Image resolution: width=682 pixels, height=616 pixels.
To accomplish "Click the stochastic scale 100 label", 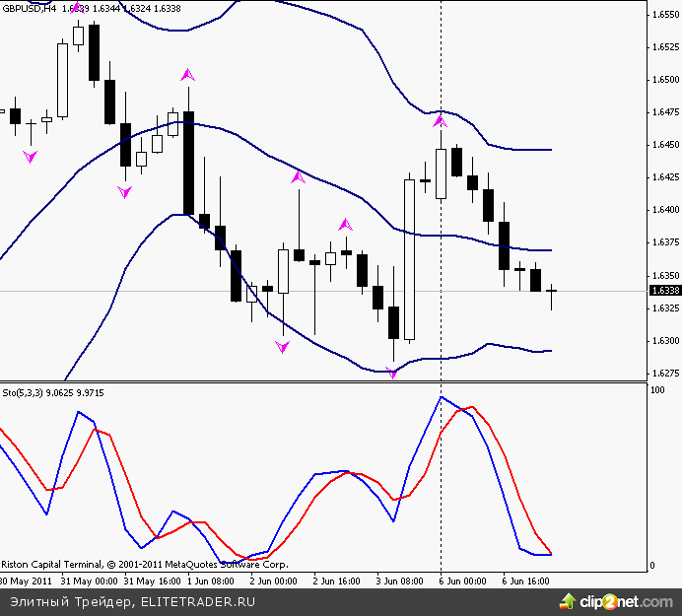I will click(x=658, y=392).
